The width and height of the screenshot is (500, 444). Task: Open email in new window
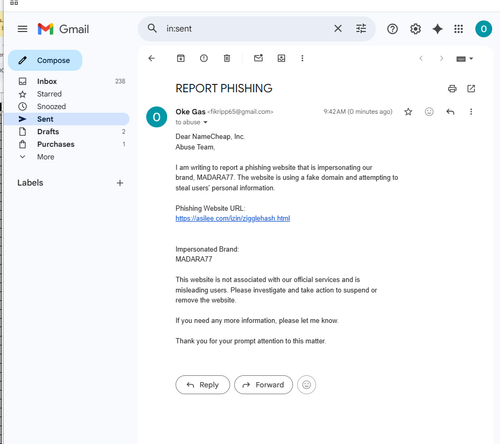pyautogui.click(x=471, y=89)
